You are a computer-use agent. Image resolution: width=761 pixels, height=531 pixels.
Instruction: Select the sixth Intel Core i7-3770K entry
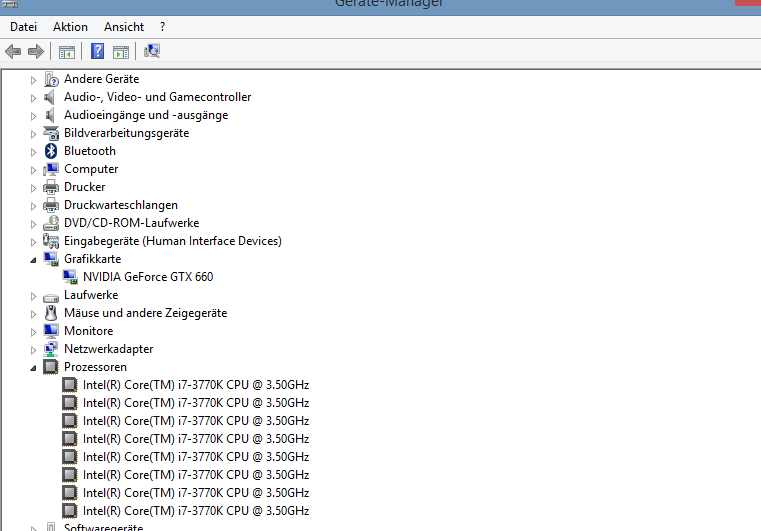[x=196, y=475]
